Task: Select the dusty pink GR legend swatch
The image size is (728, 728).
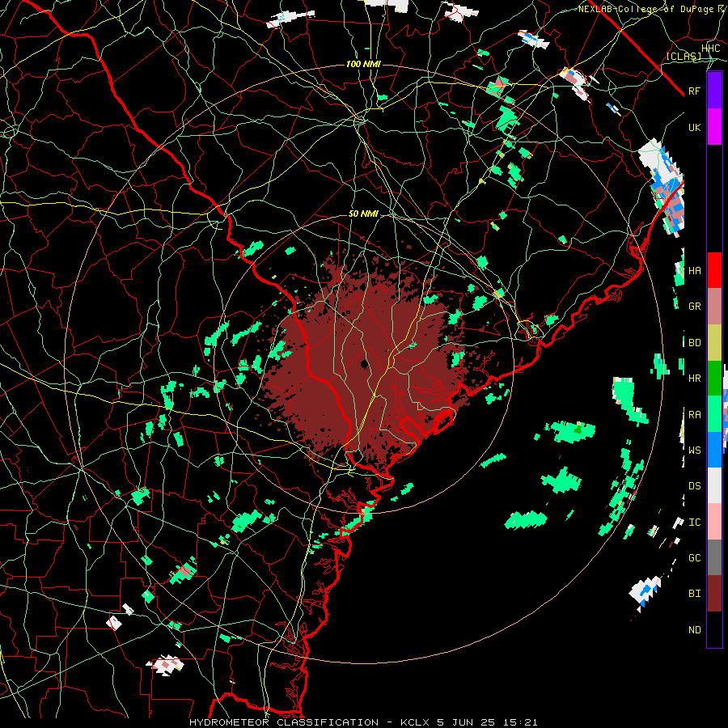Action: click(714, 307)
